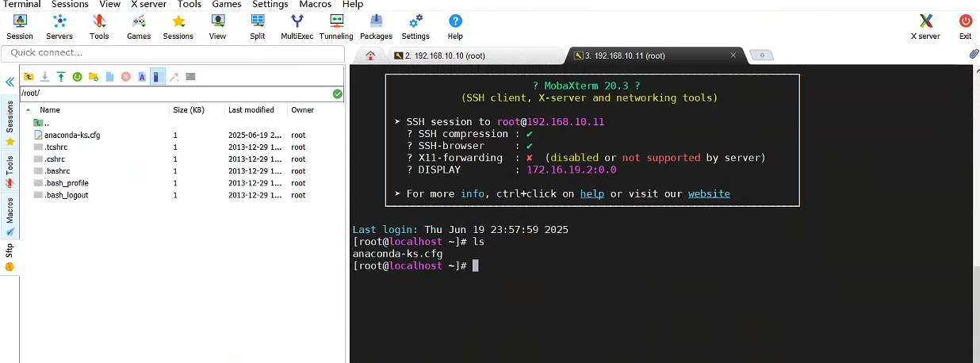Open the Session toolbar button

coord(20,26)
